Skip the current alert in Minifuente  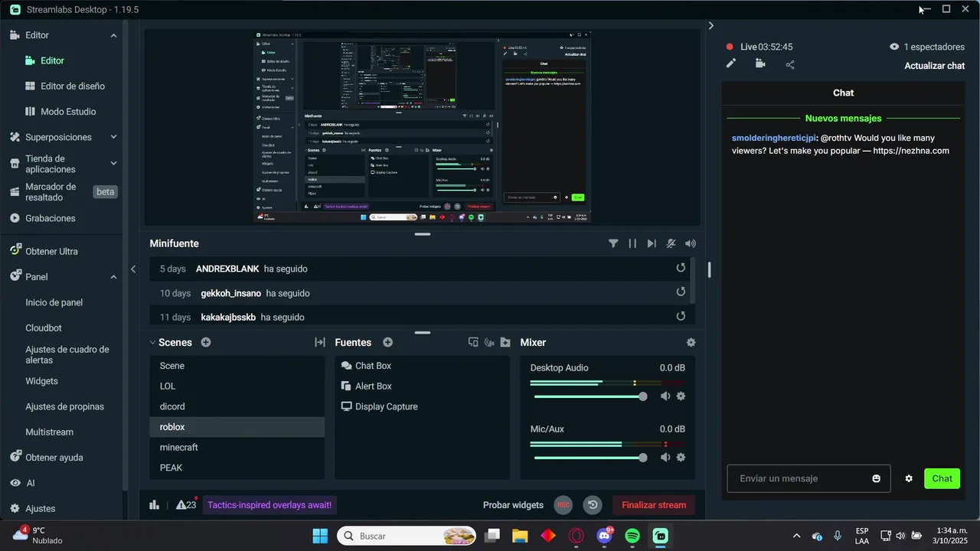(652, 243)
